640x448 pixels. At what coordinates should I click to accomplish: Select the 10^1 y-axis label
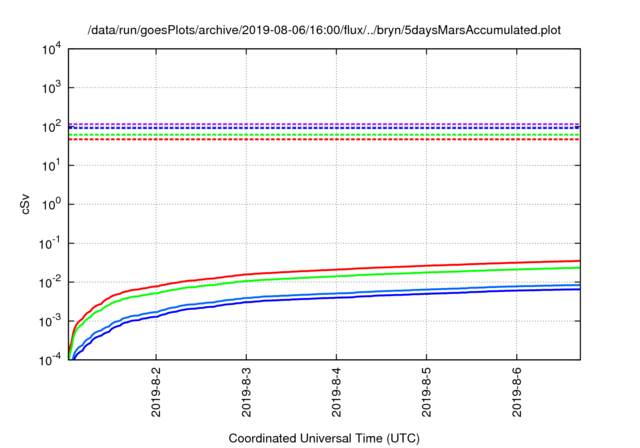coord(52,165)
